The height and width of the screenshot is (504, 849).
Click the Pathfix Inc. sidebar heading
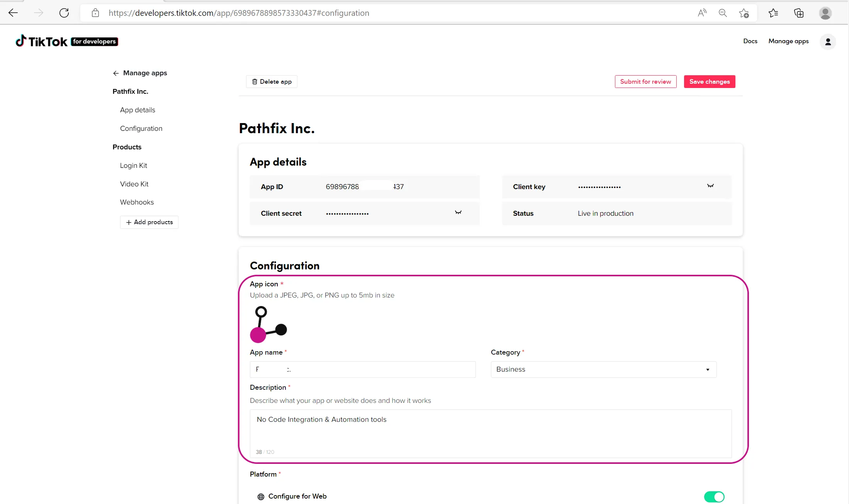coord(130,91)
